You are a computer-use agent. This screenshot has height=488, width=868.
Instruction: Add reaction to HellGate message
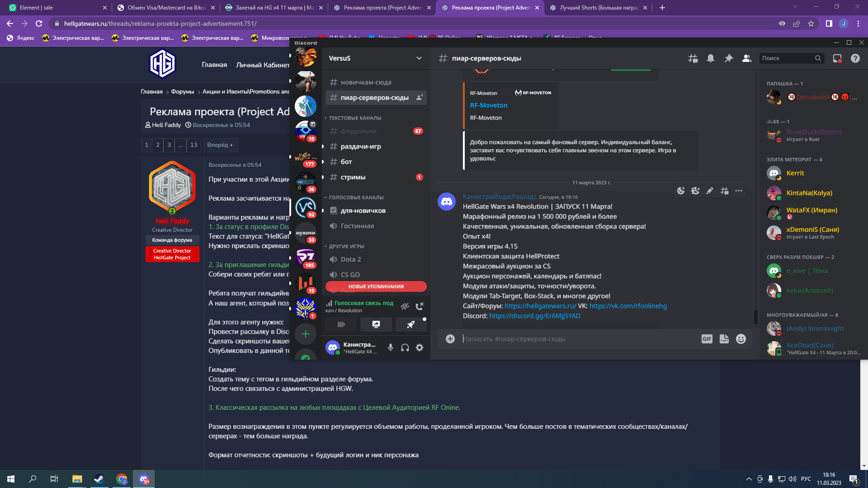(681, 191)
